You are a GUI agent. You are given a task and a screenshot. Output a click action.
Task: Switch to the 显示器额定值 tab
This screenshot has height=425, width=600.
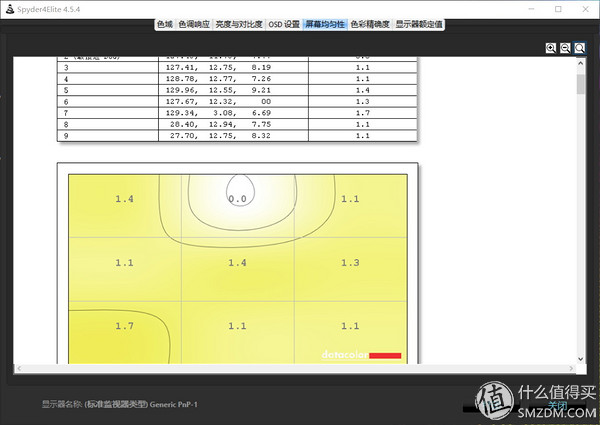[x=419, y=24]
